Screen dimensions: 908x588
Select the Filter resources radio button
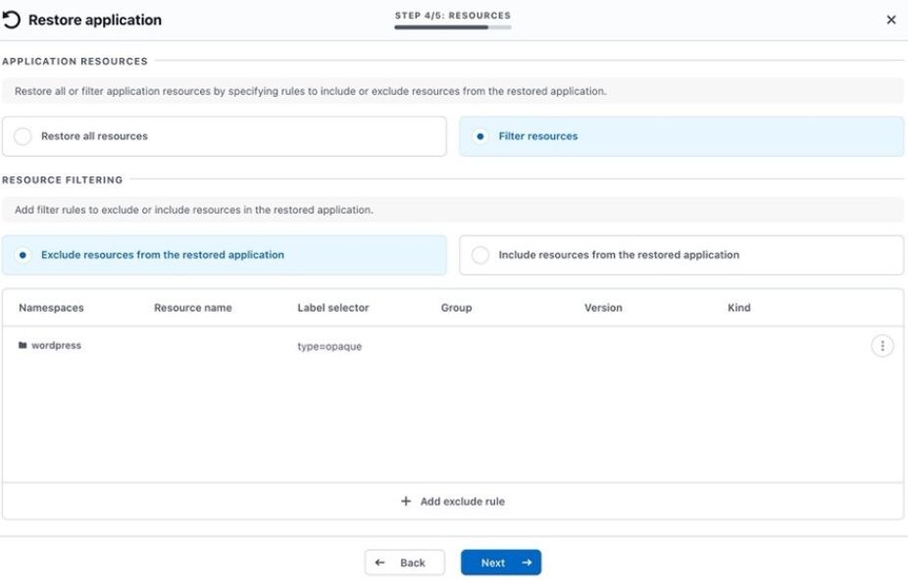click(x=479, y=137)
